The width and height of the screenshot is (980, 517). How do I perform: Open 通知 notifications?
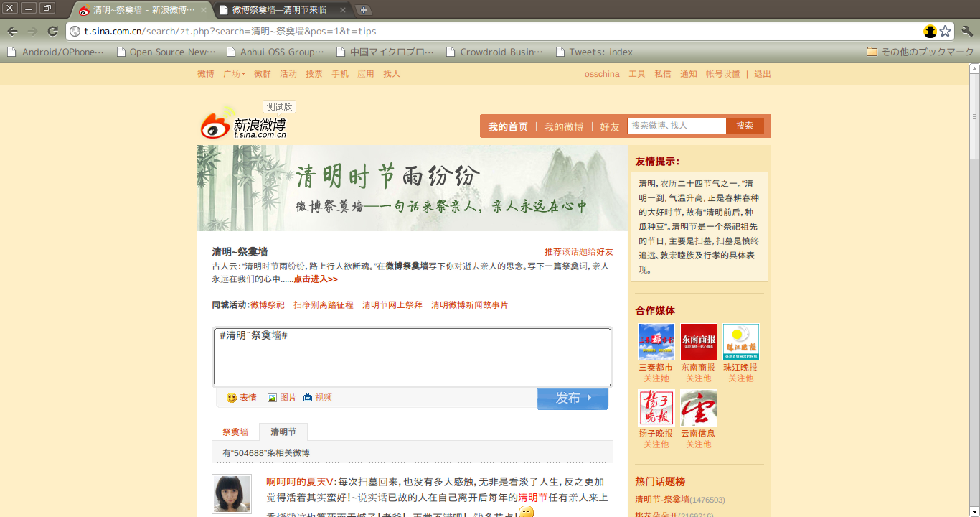click(689, 74)
